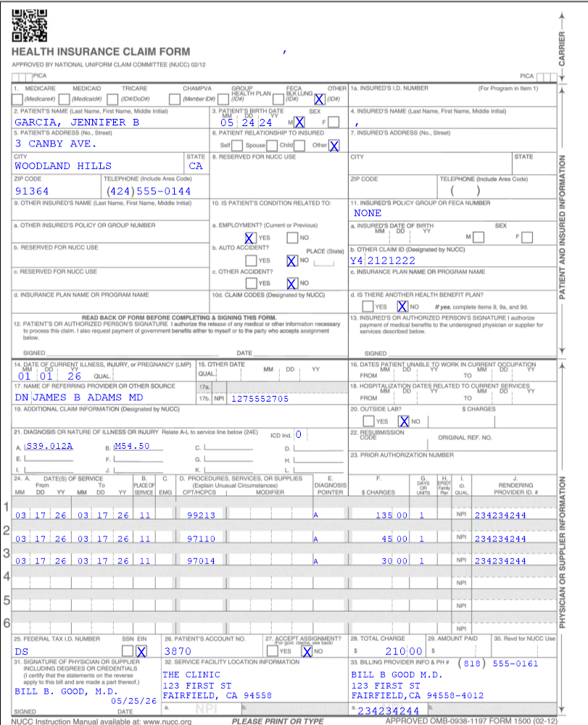Click the telephone (424)555-0144

[149, 191]
